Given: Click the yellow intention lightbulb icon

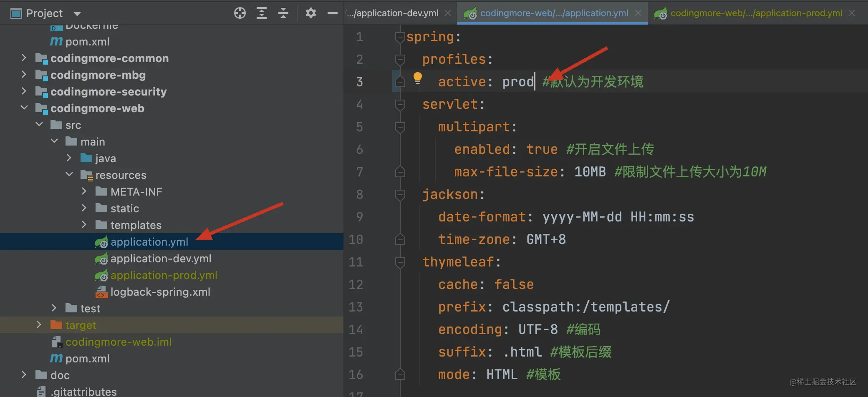Looking at the screenshot, I should point(418,78).
